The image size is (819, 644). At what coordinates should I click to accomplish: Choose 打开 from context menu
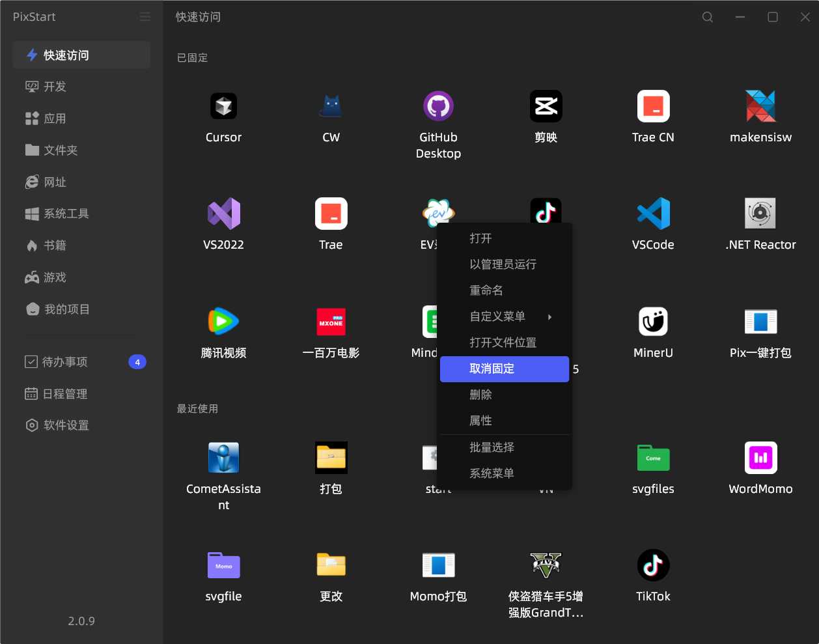tap(505, 238)
